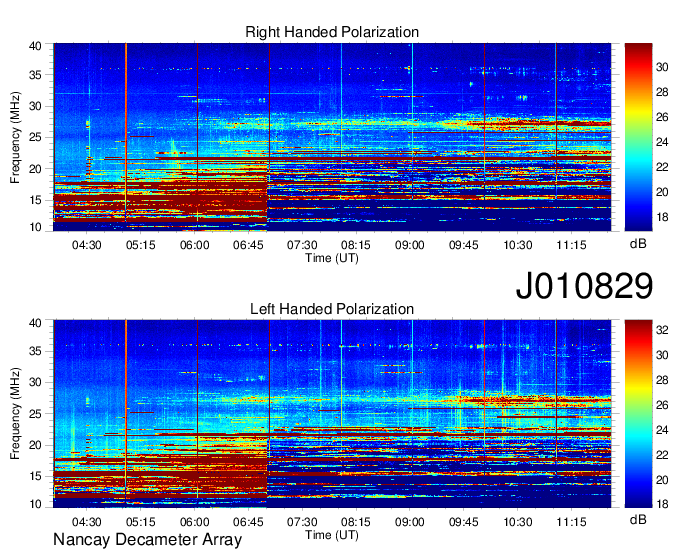This screenshot has height=552, width=680.
Task: Click the 10 MHz tick of Left Handed plot
Action: coord(35,504)
